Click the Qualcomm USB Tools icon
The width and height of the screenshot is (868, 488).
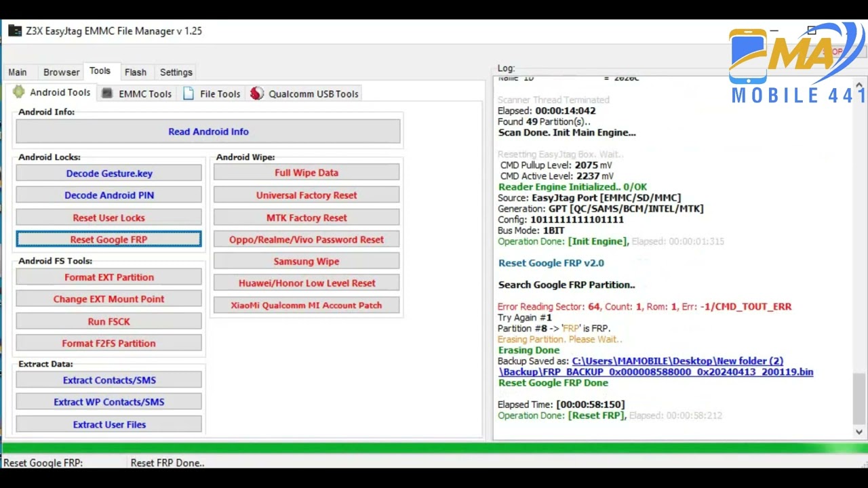(x=256, y=94)
